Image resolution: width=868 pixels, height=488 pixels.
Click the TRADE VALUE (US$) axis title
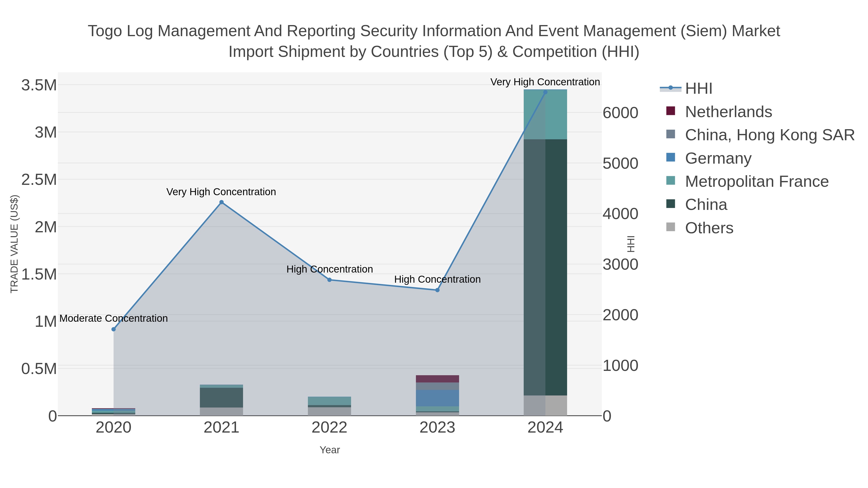pos(14,244)
